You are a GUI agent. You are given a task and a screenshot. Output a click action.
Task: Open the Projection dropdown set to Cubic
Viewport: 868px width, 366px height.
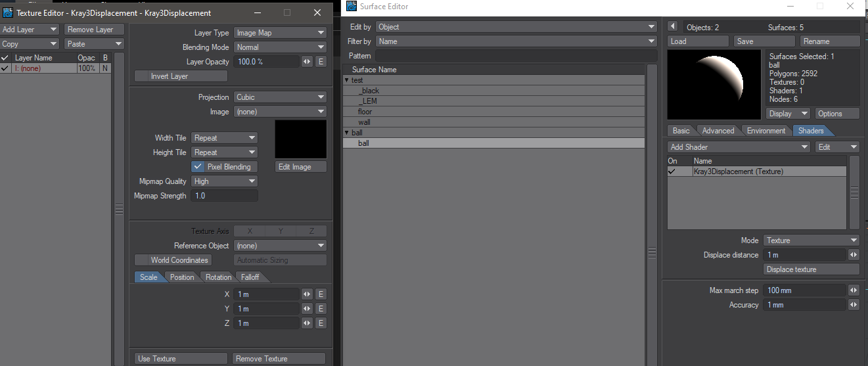point(280,97)
